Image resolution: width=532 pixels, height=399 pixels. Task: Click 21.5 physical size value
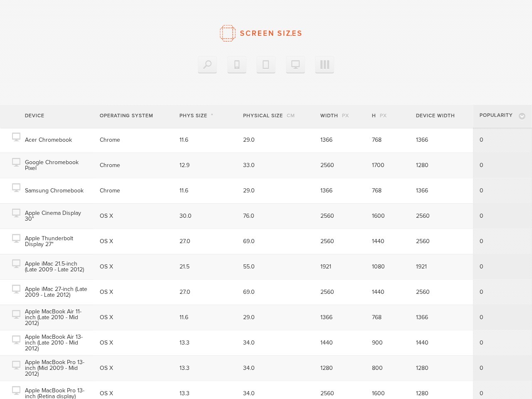(185, 266)
